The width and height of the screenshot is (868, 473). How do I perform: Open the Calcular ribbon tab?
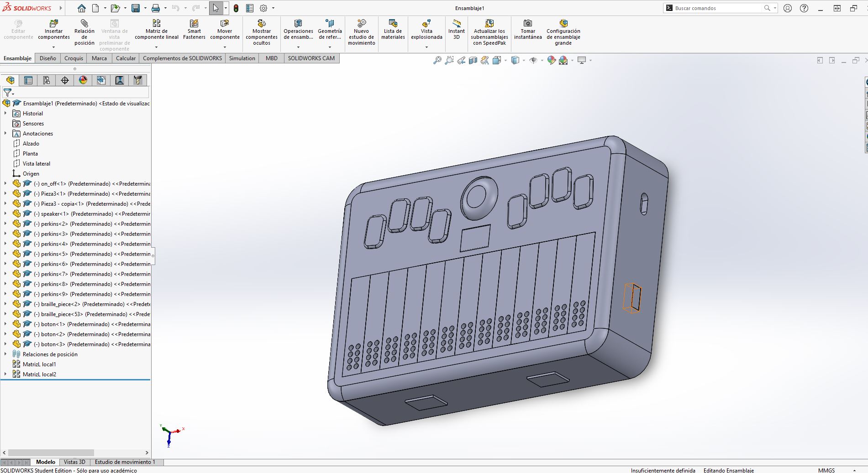[126, 58]
